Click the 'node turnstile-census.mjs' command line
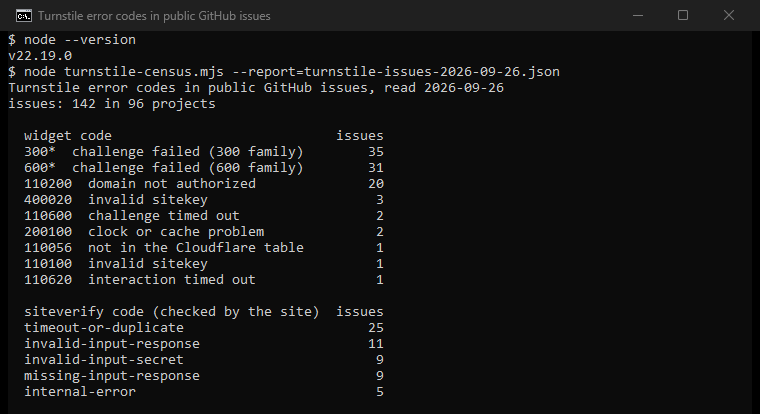 pos(284,72)
